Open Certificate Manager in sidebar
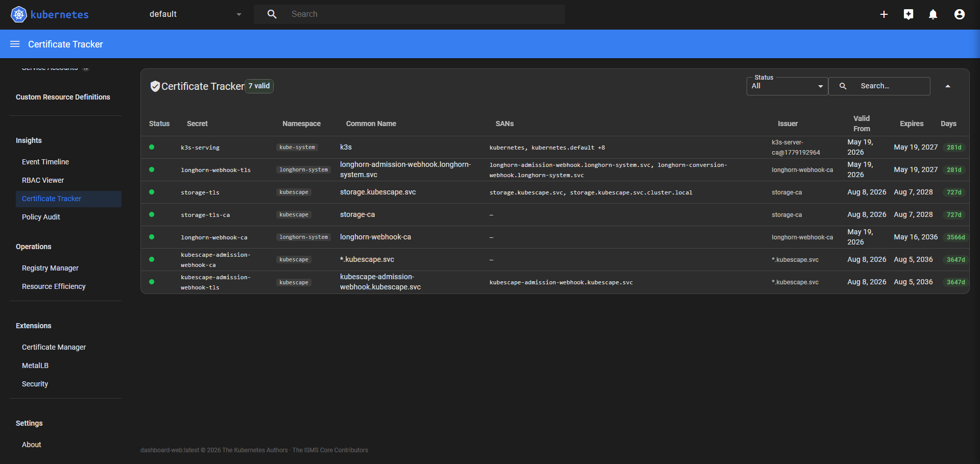The height and width of the screenshot is (464, 980). [x=54, y=347]
